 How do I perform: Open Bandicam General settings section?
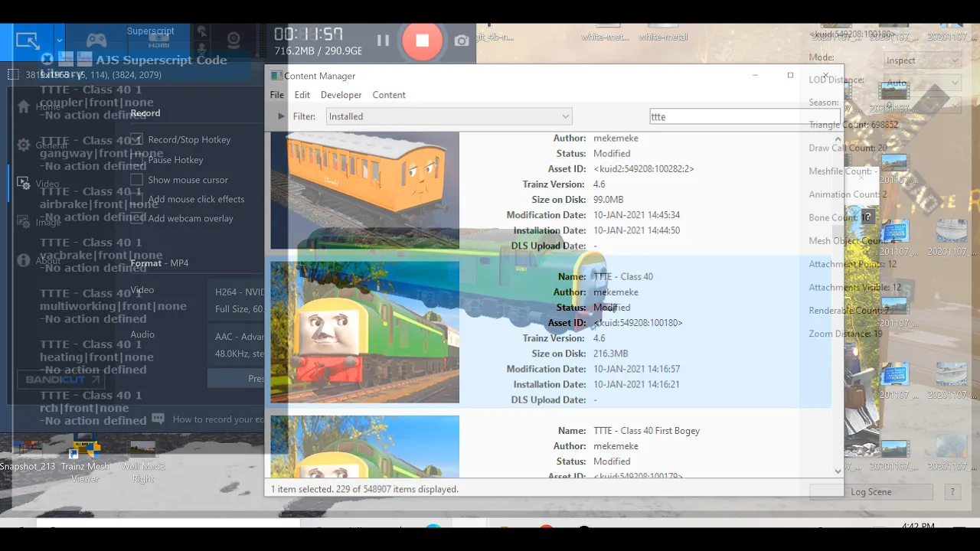coord(42,145)
